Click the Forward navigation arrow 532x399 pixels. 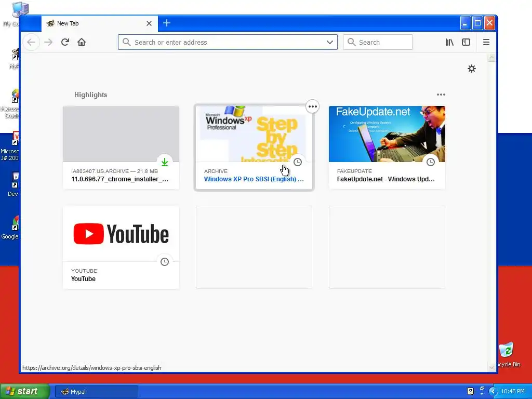click(48, 42)
